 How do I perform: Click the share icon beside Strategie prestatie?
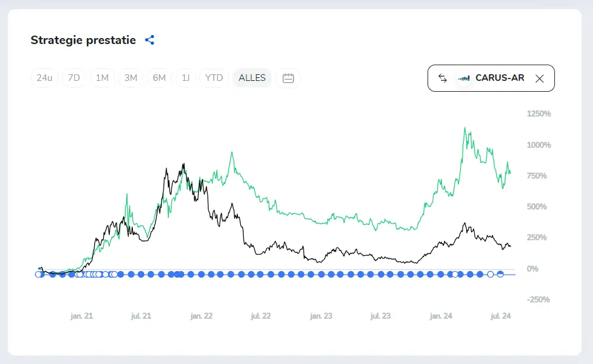[x=150, y=40]
